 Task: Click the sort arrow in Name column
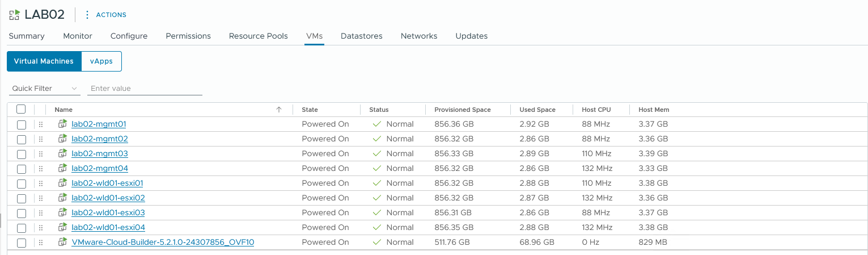point(278,110)
